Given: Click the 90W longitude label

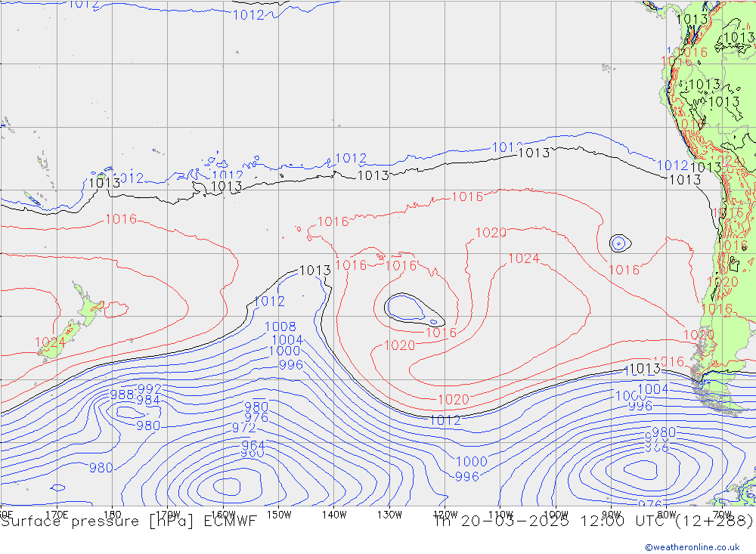Looking at the screenshot, I should click(612, 515).
